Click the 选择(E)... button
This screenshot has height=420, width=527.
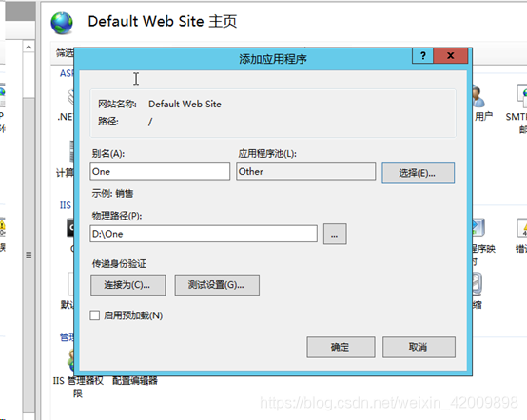point(419,173)
